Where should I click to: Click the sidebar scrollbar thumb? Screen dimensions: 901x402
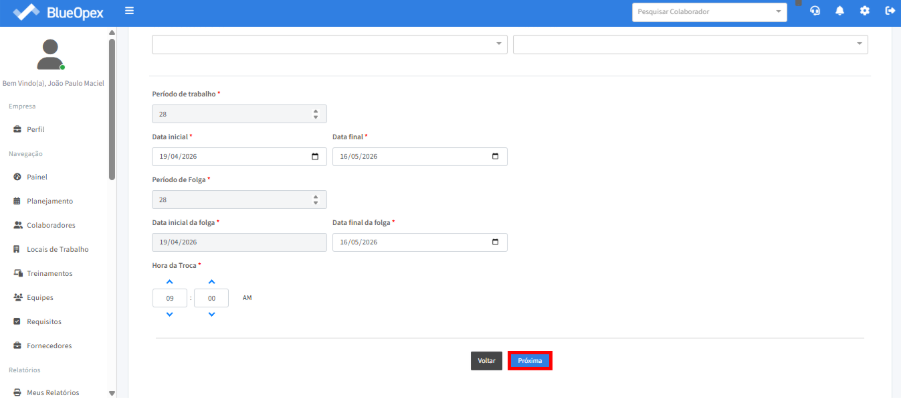click(x=112, y=109)
